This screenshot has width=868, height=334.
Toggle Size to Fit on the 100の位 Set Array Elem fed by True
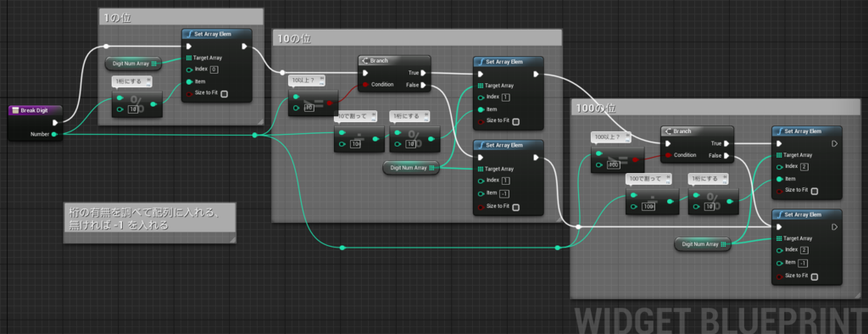click(x=815, y=191)
